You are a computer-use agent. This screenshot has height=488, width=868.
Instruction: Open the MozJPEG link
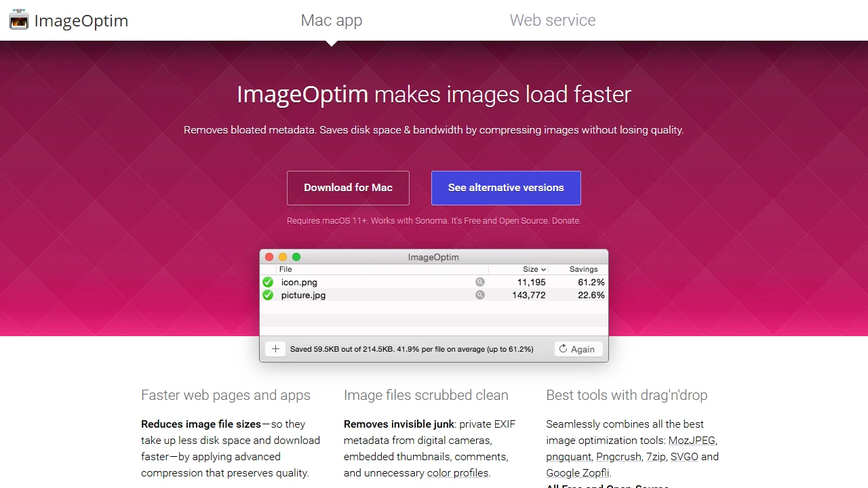pos(692,440)
